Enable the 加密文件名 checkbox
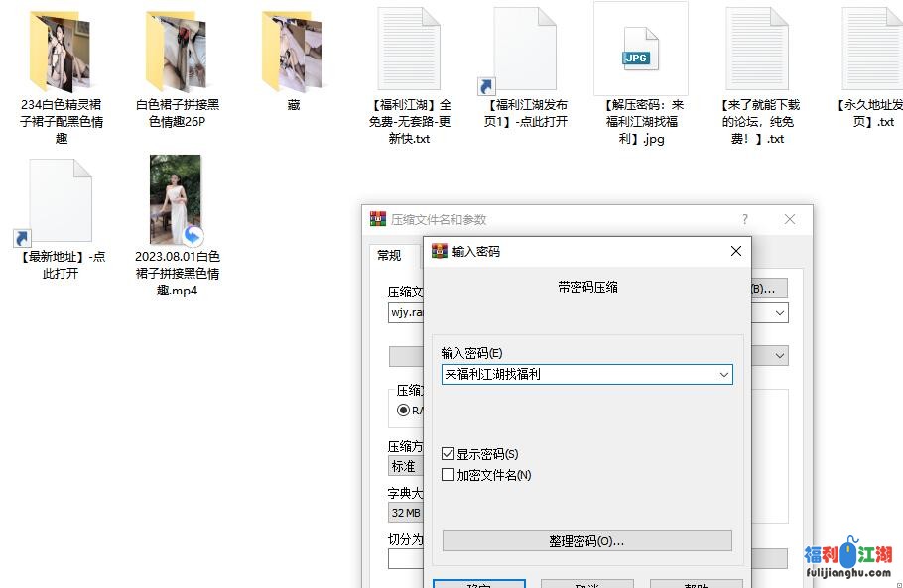 point(449,475)
